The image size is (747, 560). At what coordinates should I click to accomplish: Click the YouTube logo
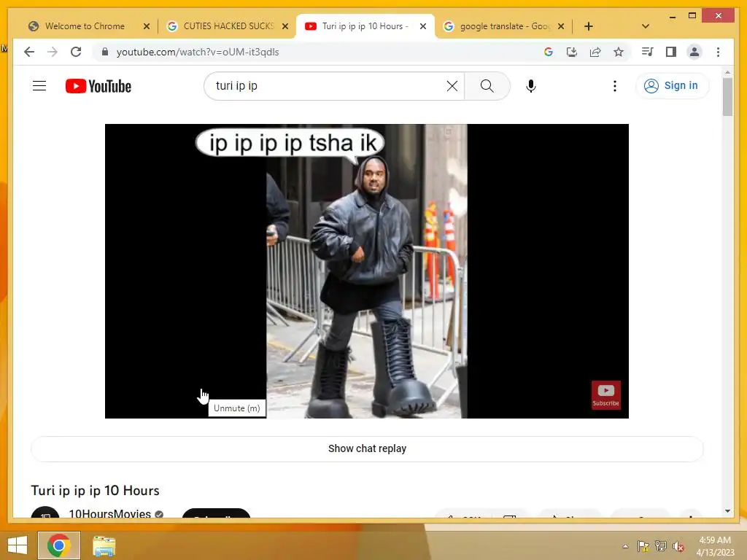[98, 86]
